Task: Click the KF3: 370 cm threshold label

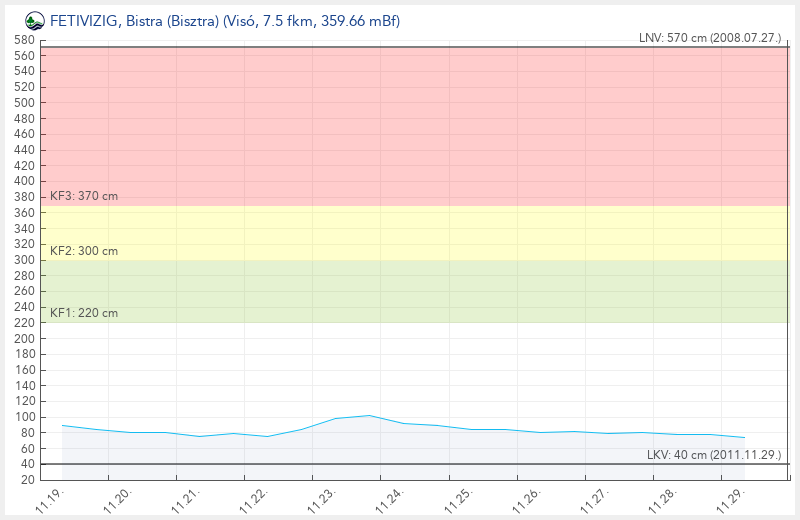Action: (x=84, y=196)
